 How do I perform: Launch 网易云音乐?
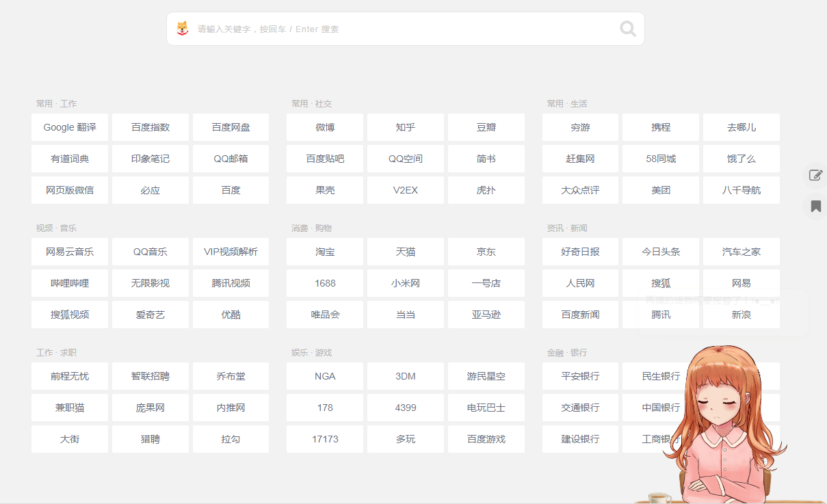[70, 252]
